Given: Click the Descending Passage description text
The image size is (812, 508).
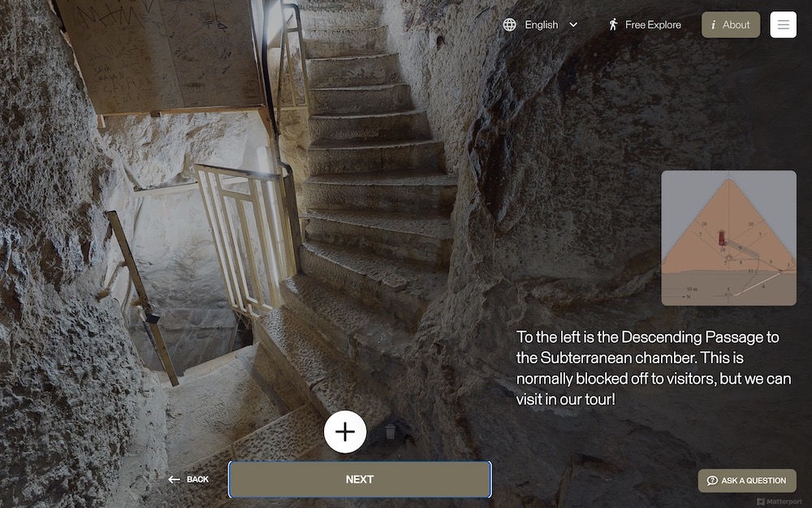Looking at the screenshot, I should 654,368.
